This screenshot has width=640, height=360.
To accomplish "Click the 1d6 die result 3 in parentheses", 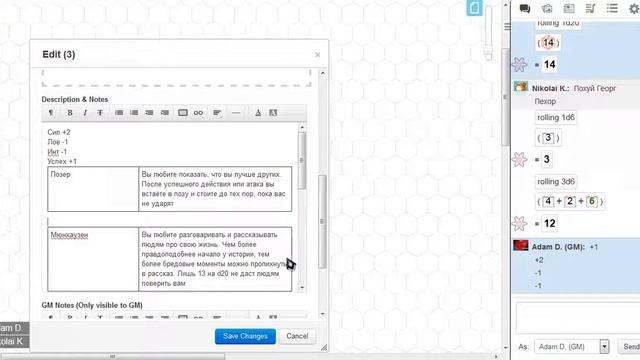I will 548,138.
